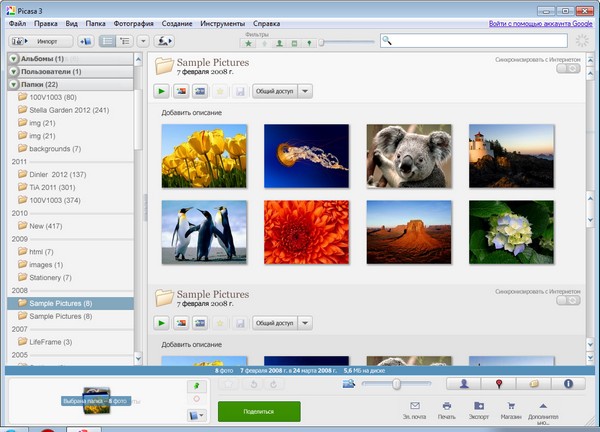Play slideshow for first Sample Pictures folder
Image resolution: width=600 pixels, height=432 pixels.
tap(162, 91)
